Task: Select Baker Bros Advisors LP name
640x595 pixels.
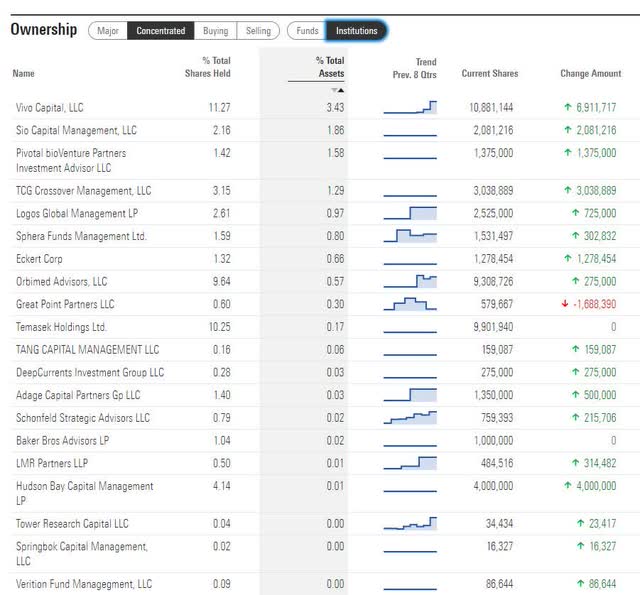Action: [62, 441]
